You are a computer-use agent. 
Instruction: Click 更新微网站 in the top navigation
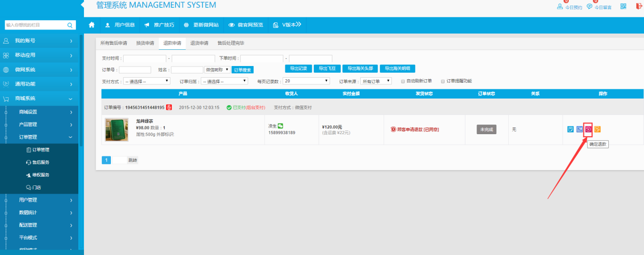tap(201, 24)
